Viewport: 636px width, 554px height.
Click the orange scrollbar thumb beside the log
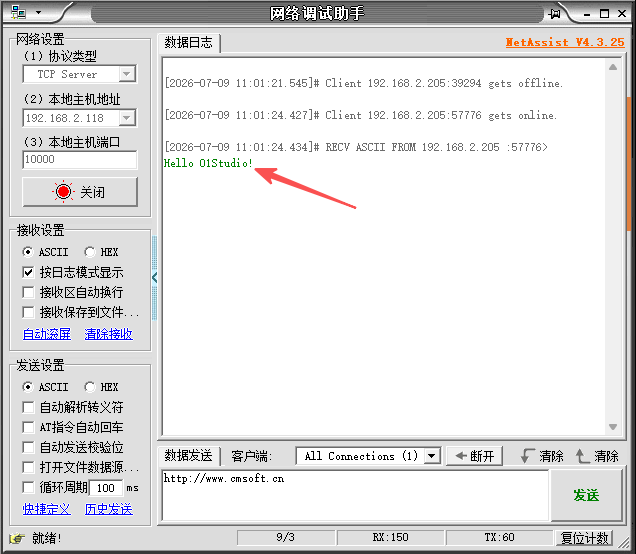click(629, 163)
